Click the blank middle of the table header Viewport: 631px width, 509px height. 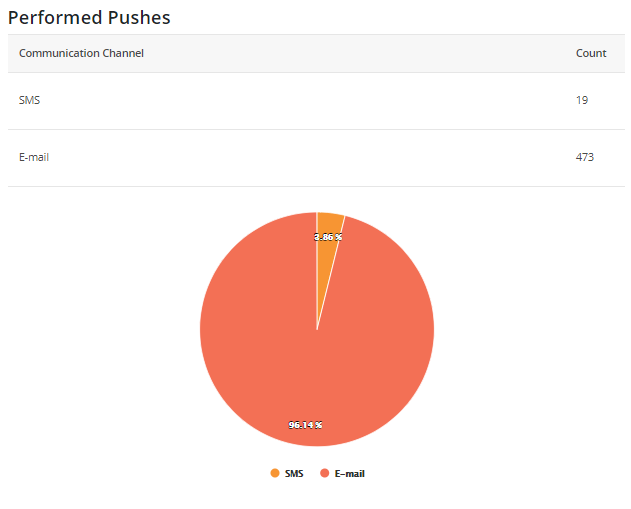click(316, 54)
